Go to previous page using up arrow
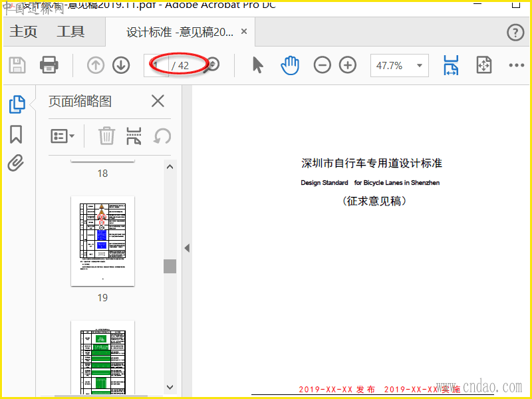Screen dimensions: 532x399 [x=95, y=65]
